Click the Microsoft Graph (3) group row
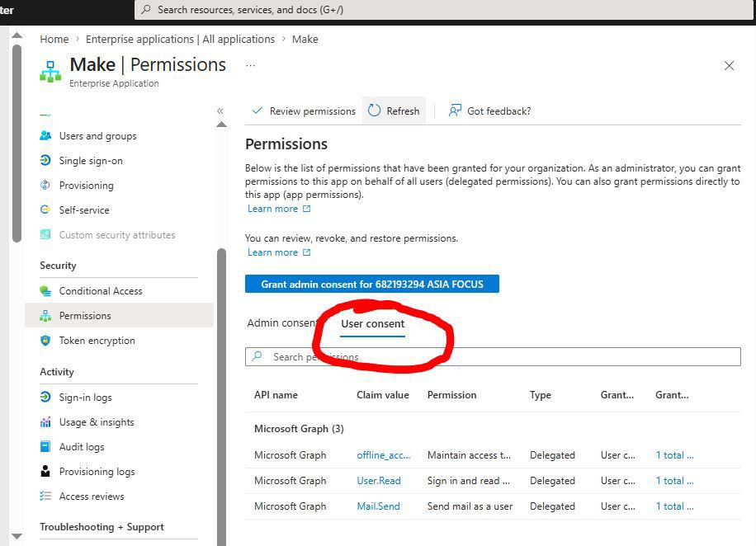The height and width of the screenshot is (546, 756). coord(493,428)
